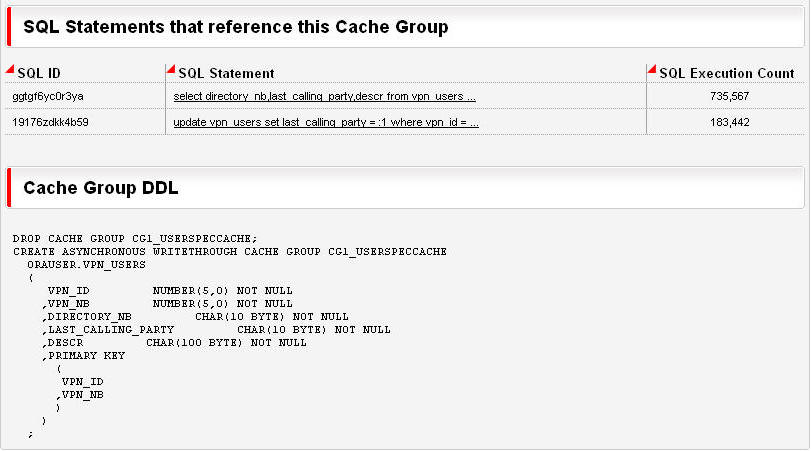Image resolution: width=811 pixels, height=451 pixels.
Task: Click the DESCR CHAR(100 BYTE) definition line
Action: click(x=173, y=342)
